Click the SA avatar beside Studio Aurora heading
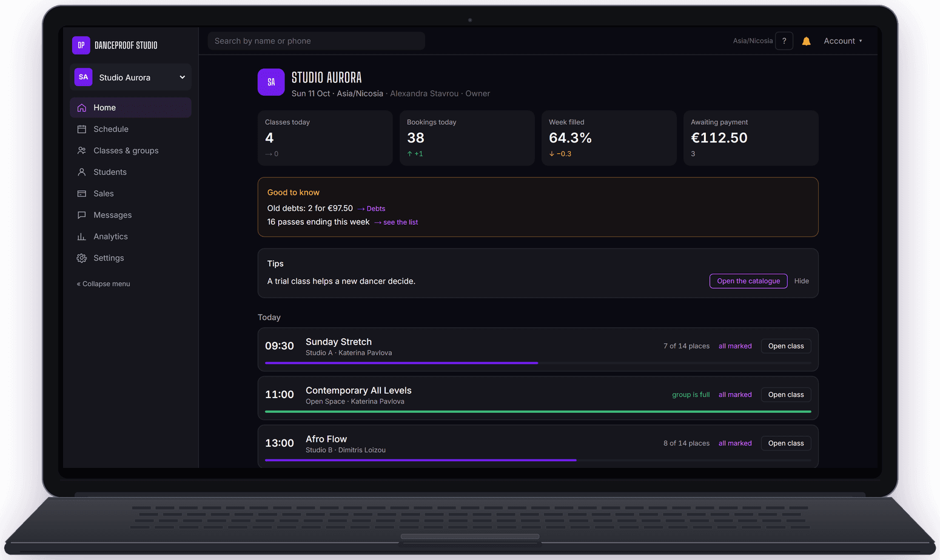Viewport: 940px width, 560px height. click(x=271, y=82)
